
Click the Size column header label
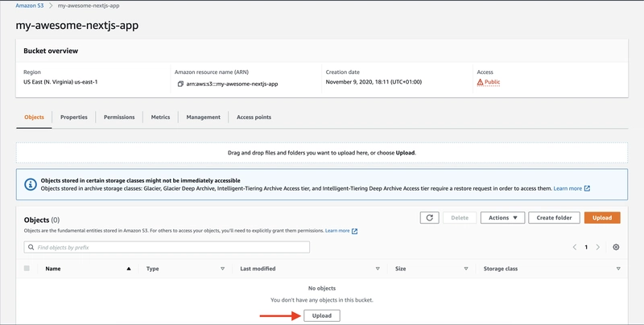400,269
